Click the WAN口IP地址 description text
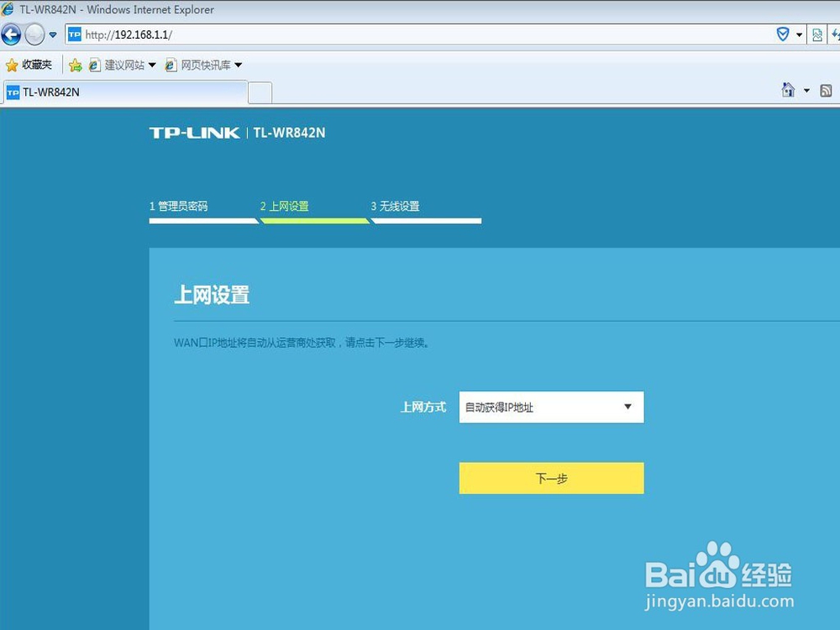 (x=302, y=343)
